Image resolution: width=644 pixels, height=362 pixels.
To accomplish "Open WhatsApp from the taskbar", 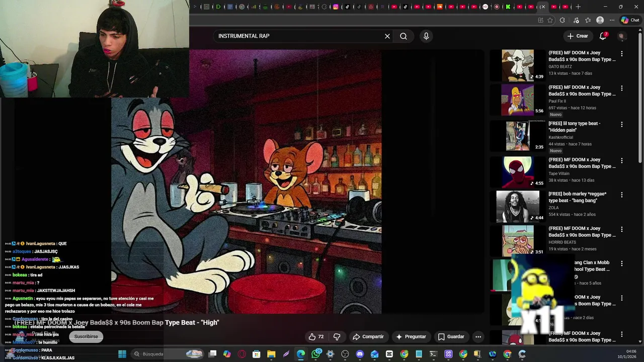I will (x=315, y=354).
